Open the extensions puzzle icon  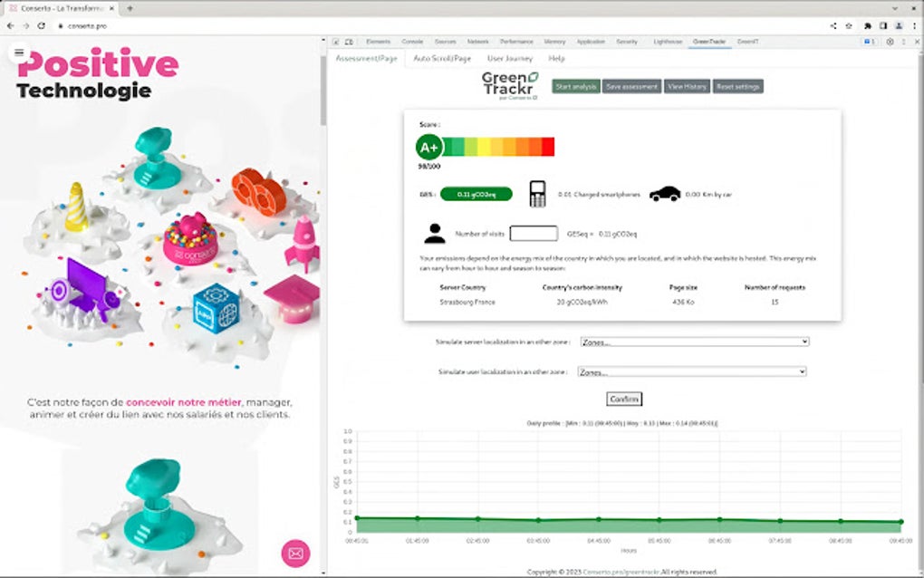click(868, 26)
